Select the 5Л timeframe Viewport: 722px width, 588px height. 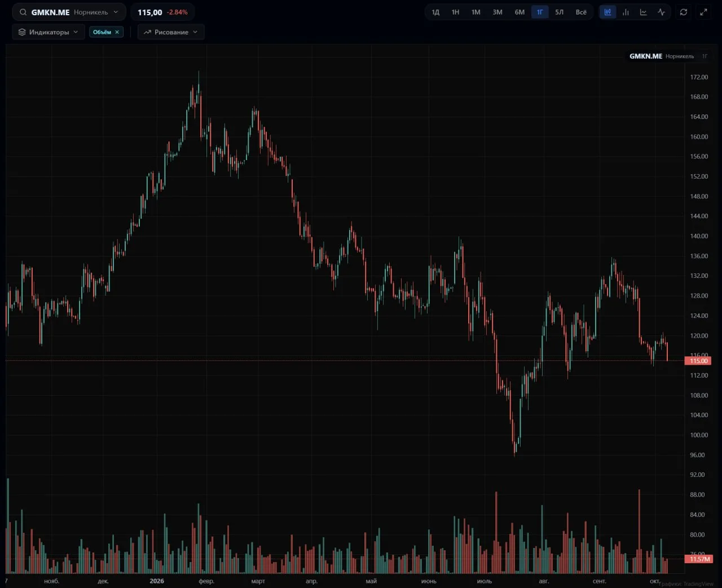point(560,12)
